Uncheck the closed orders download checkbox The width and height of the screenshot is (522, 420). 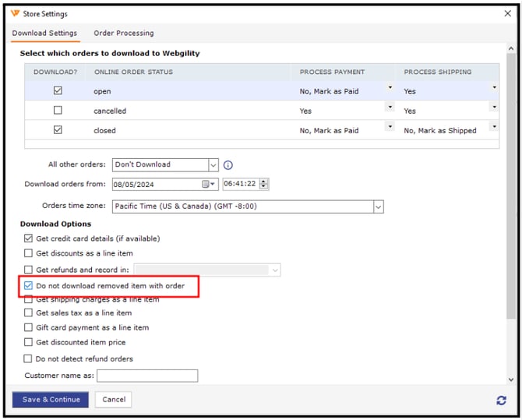(x=58, y=130)
